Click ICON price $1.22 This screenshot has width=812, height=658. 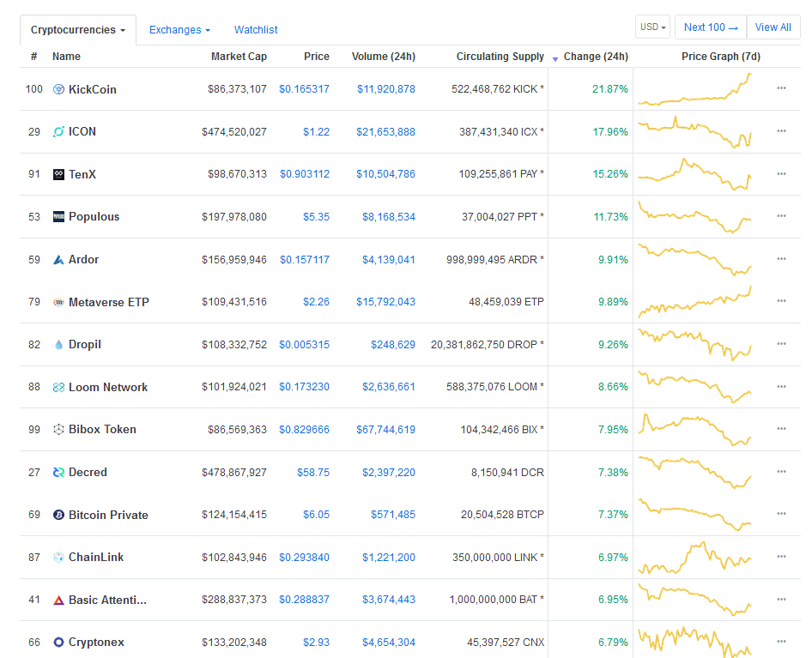(x=317, y=132)
